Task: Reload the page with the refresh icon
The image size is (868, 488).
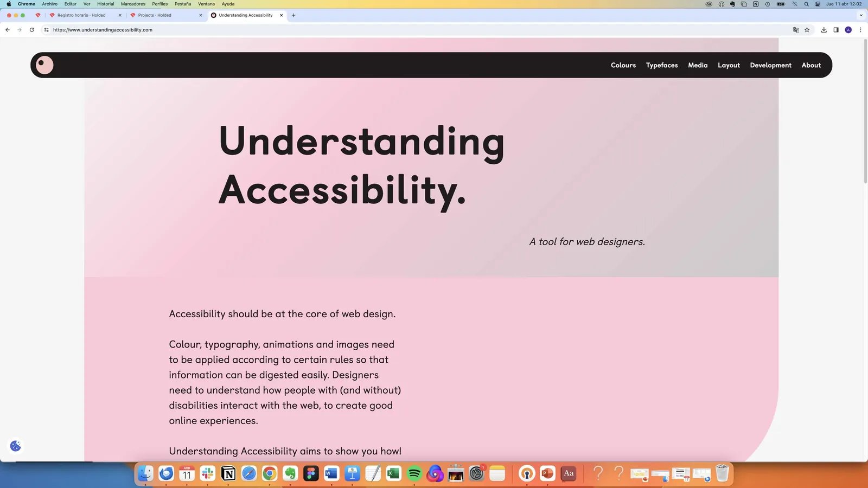Action: pyautogui.click(x=32, y=30)
